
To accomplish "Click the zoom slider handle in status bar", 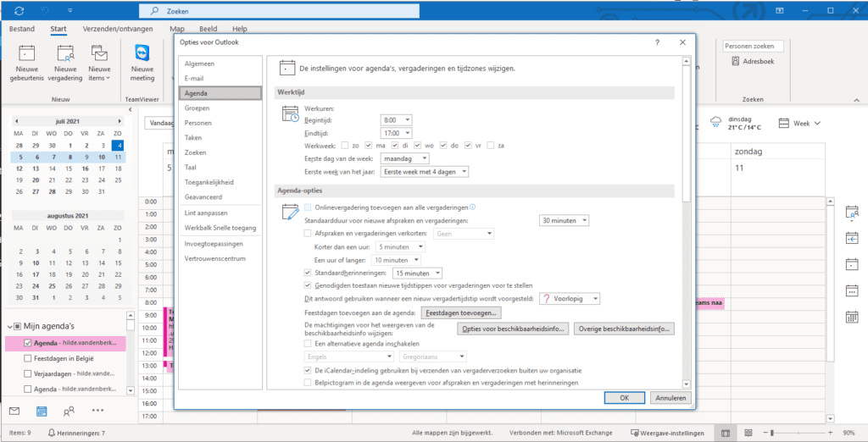I will [x=772, y=433].
